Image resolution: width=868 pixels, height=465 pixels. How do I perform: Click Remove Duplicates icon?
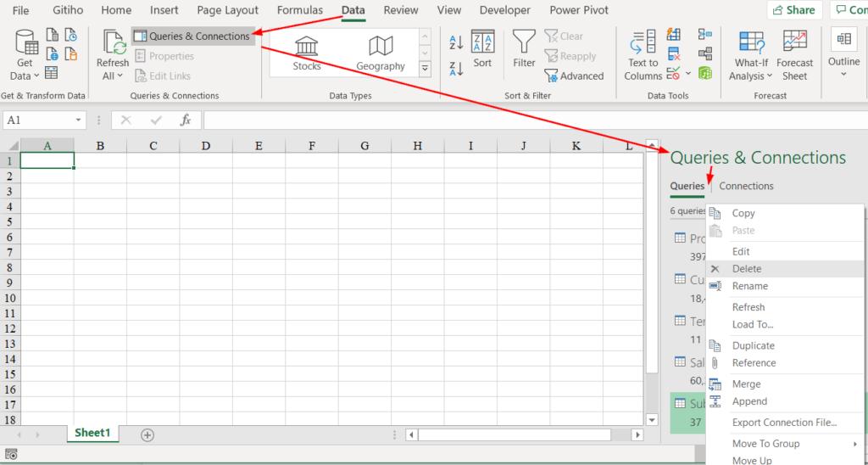click(674, 53)
